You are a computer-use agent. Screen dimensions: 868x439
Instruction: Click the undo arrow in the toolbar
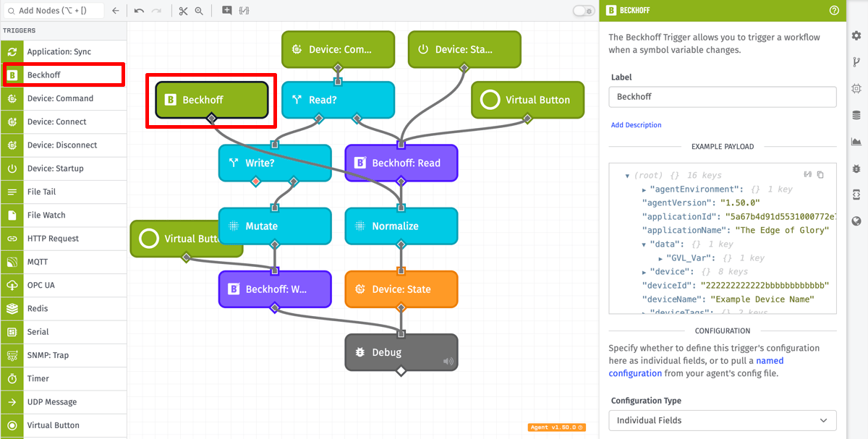(139, 11)
